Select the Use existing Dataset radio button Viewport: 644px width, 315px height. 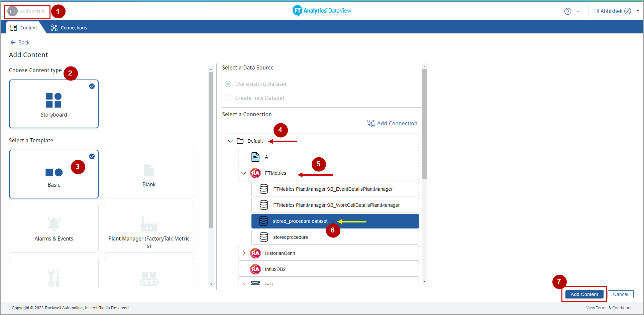(x=228, y=84)
